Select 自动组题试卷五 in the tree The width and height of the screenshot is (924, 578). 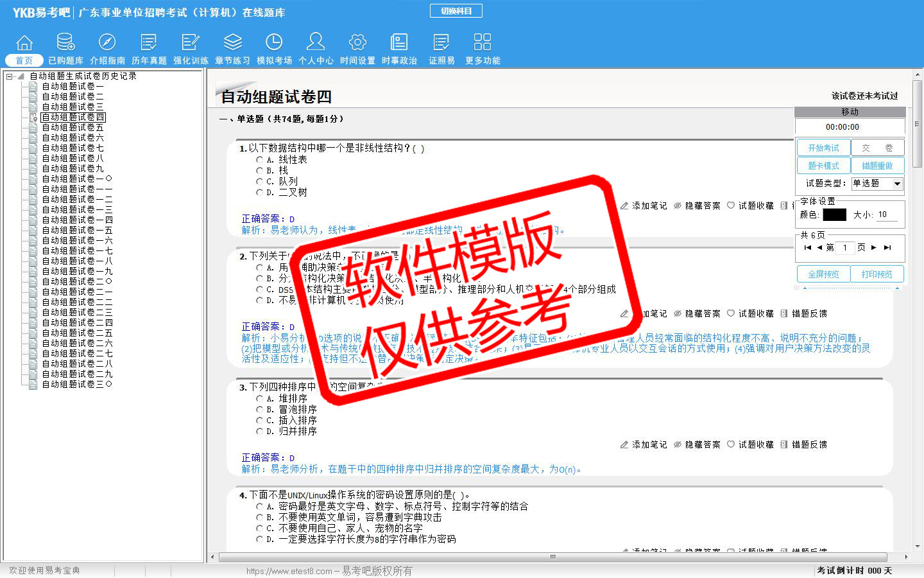click(73, 128)
